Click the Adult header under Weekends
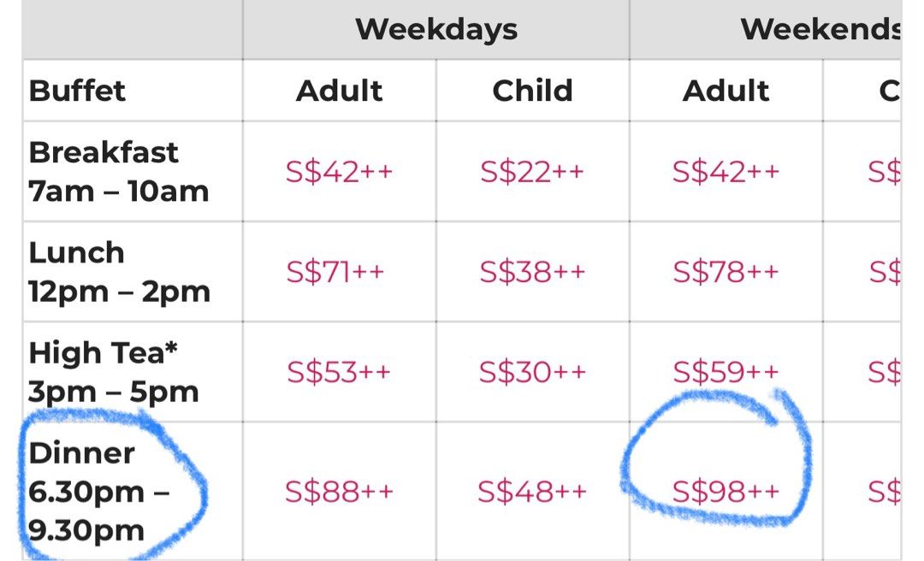 pos(726,90)
